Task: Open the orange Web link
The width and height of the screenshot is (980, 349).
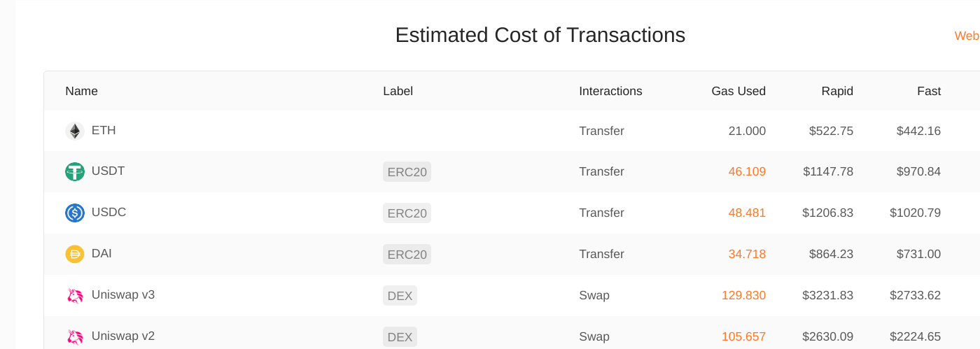Action: click(967, 36)
